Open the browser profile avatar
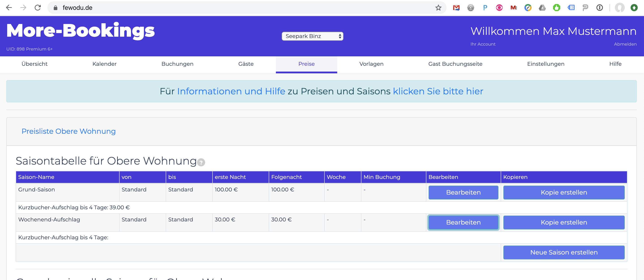 click(x=620, y=8)
